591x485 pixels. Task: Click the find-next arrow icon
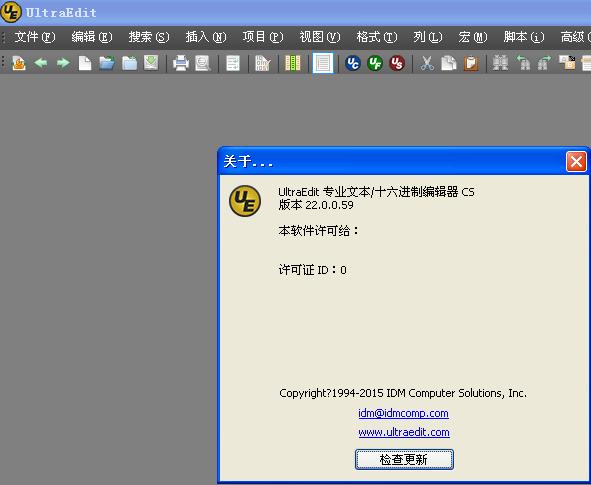point(544,63)
